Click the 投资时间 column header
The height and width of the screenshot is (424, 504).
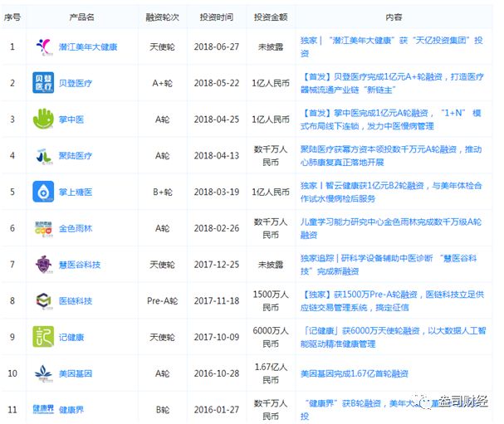[217, 17]
